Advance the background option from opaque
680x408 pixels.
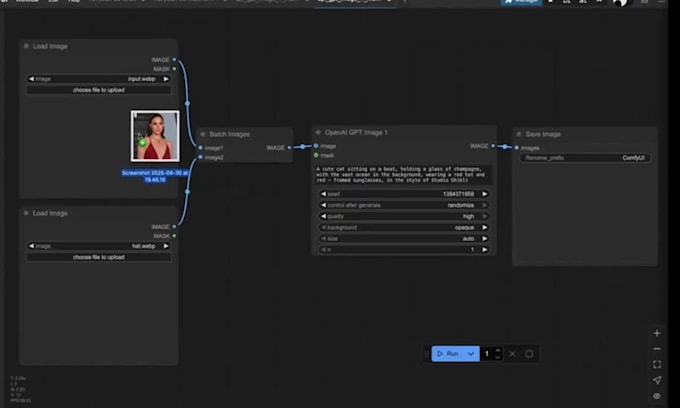coord(484,227)
